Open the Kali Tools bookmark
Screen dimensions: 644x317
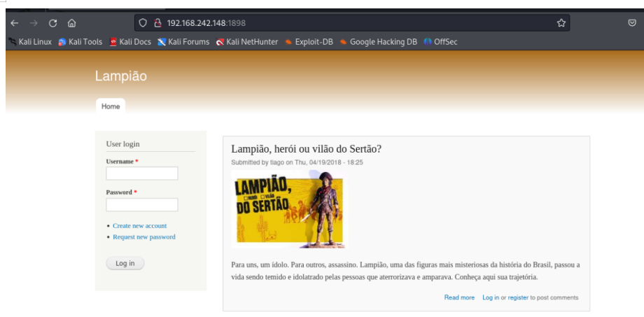coord(80,42)
